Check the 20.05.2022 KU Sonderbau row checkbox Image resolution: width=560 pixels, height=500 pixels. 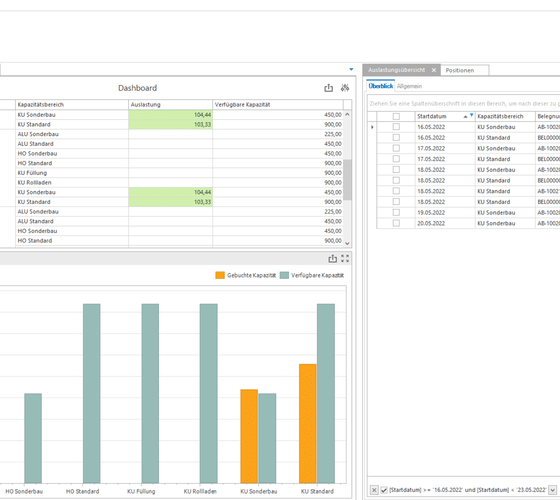point(396,223)
